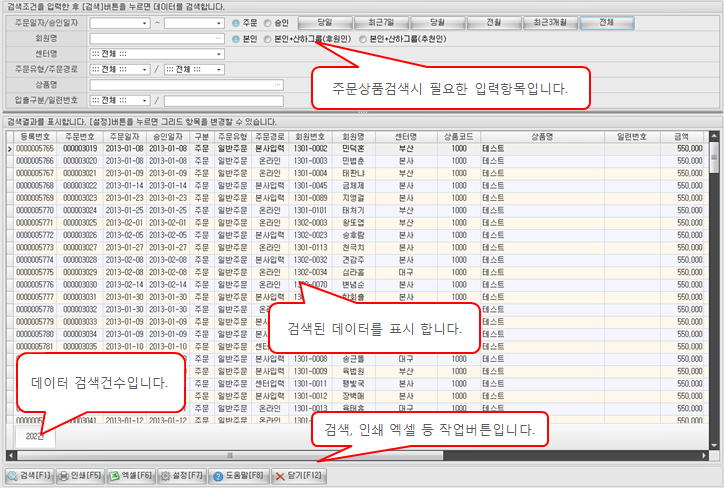
Task: Export with the 엑셀[F6] button
Action: coord(131,476)
